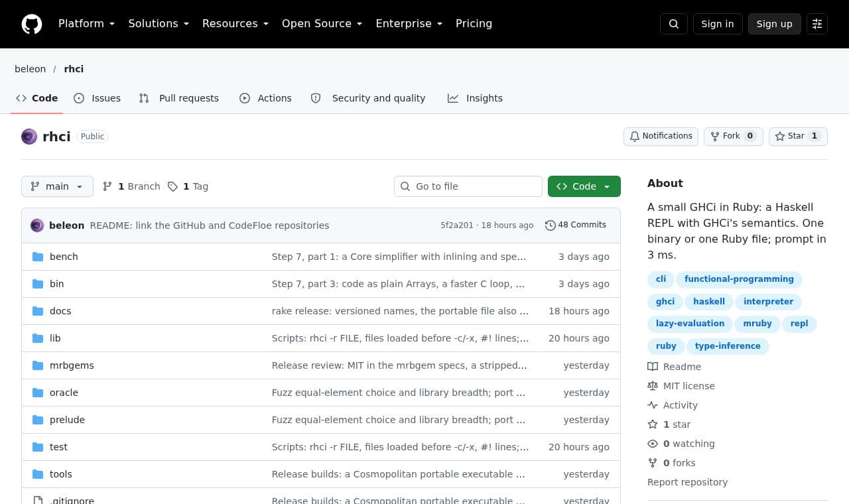Click the lib folder icon
Image resolution: width=849 pixels, height=504 pixels.
click(x=38, y=338)
